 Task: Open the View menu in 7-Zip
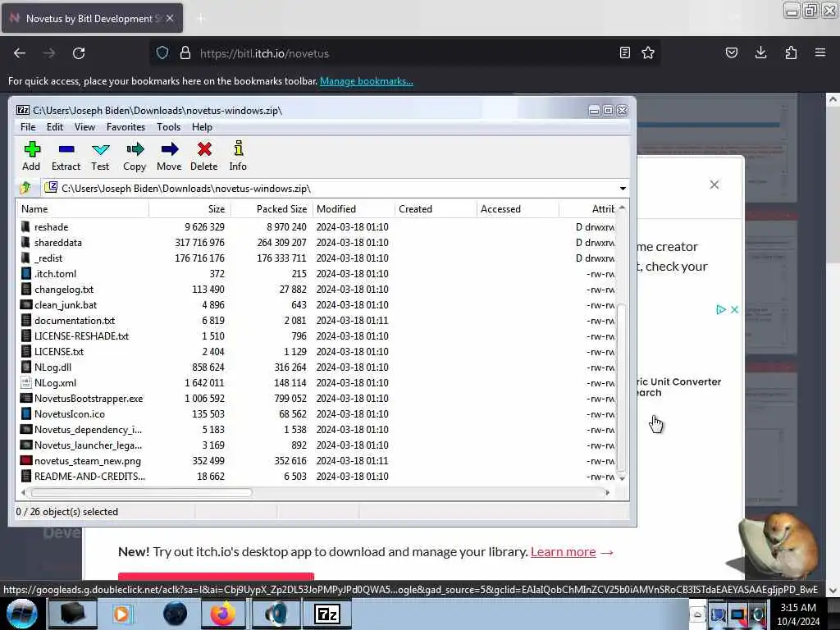84,127
